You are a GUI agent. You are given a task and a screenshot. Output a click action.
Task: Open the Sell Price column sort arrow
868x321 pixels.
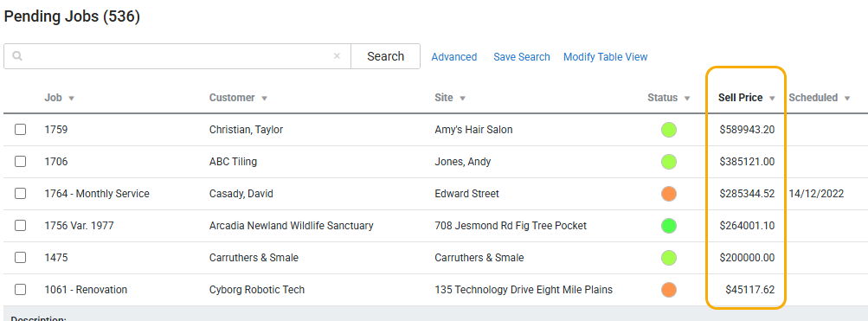[x=772, y=99]
